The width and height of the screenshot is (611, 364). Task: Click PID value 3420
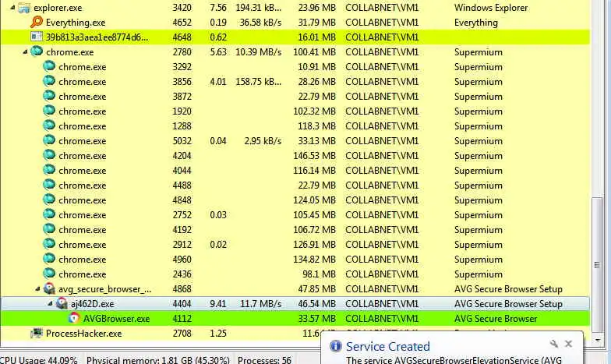182,8
